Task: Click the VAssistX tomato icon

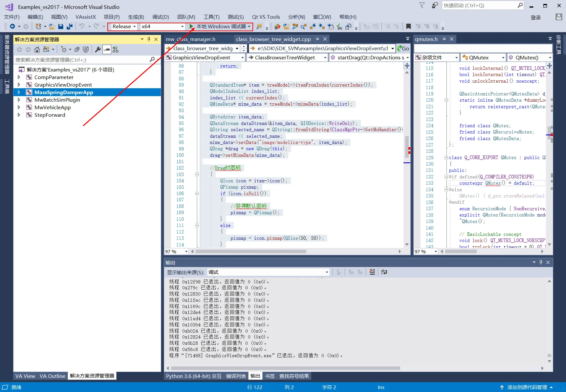Action: click(x=277, y=27)
